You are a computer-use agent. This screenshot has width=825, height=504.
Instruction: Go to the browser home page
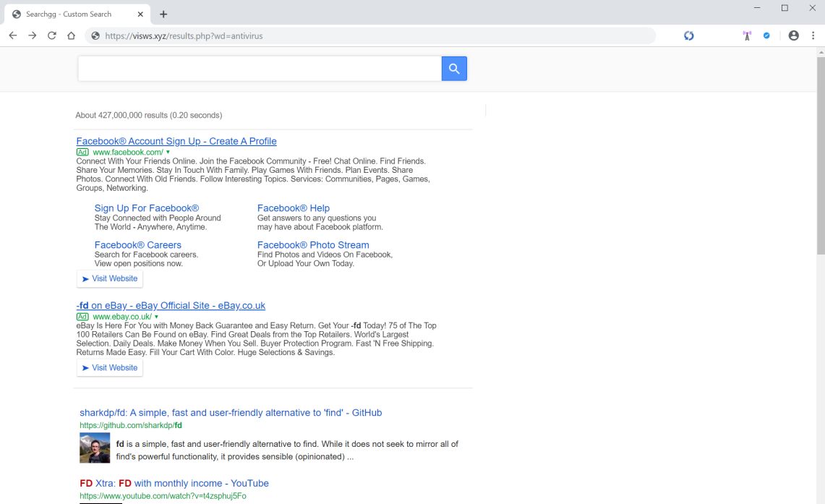click(71, 35)
